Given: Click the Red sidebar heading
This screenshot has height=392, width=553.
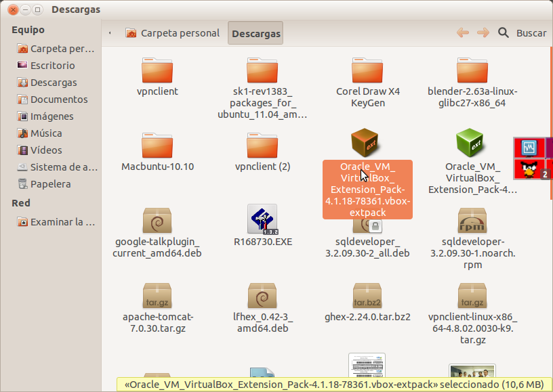Looking at the screenshot, I should (21, 203).
